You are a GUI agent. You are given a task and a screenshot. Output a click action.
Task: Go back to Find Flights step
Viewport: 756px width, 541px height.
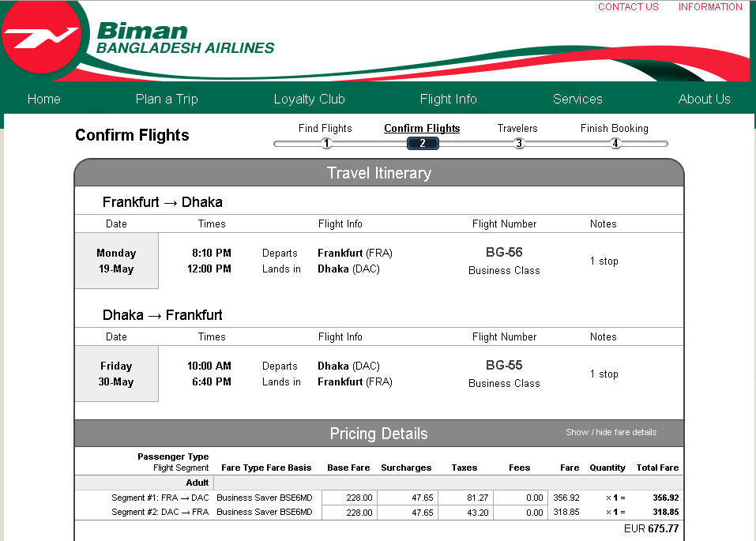(x=325, y=128)
